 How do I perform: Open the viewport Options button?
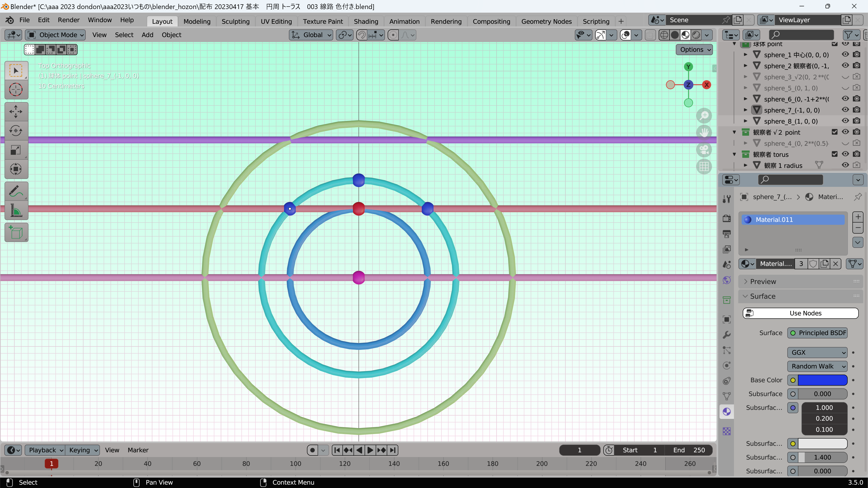click(694, 49)
